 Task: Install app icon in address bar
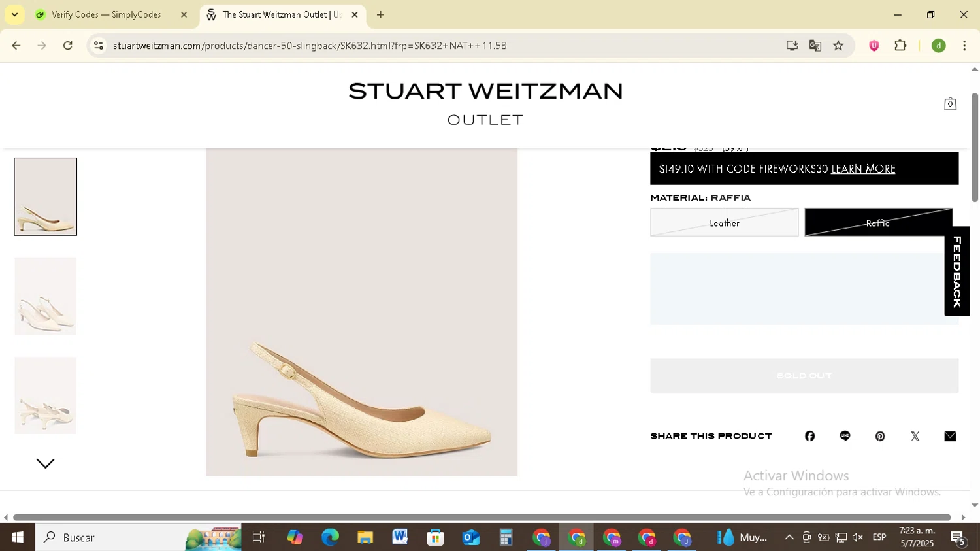coord(792,46)
